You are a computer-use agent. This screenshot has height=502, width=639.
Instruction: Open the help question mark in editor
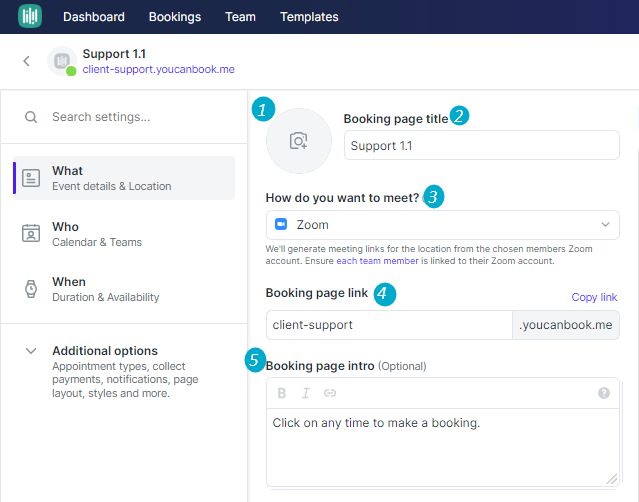[604, 393]
